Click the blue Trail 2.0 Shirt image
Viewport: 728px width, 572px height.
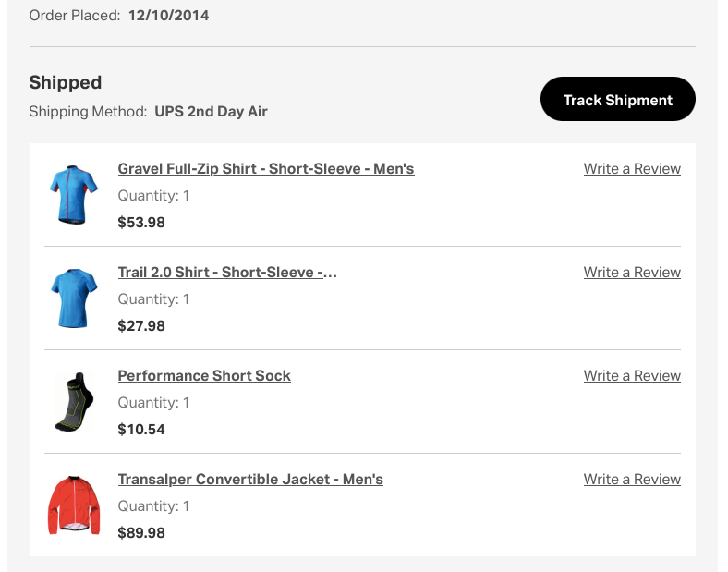73,298
